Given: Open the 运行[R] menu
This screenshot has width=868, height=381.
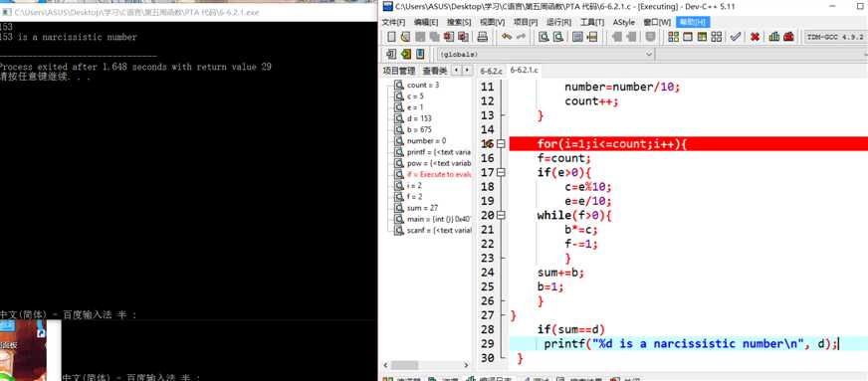Looking at the screenshot, I should [558, 22].
